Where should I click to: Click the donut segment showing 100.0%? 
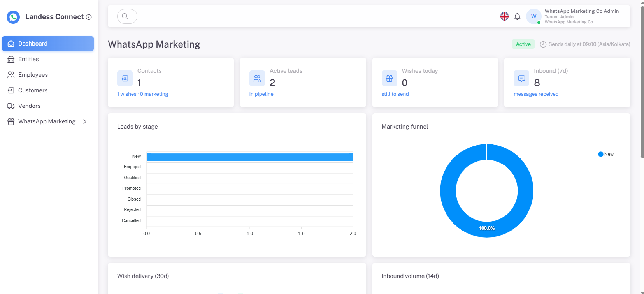click(487, 228)
